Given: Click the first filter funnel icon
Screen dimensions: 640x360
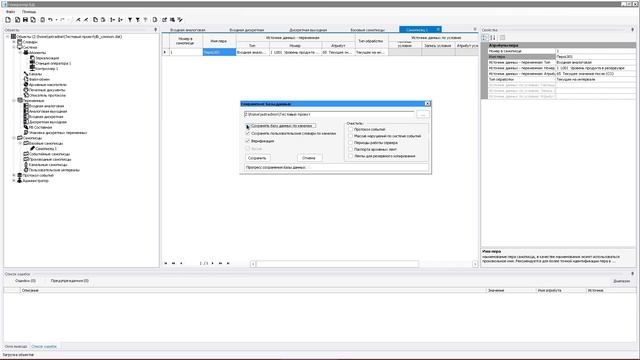Looking at the screenshot, I should [x=130, y=20].
